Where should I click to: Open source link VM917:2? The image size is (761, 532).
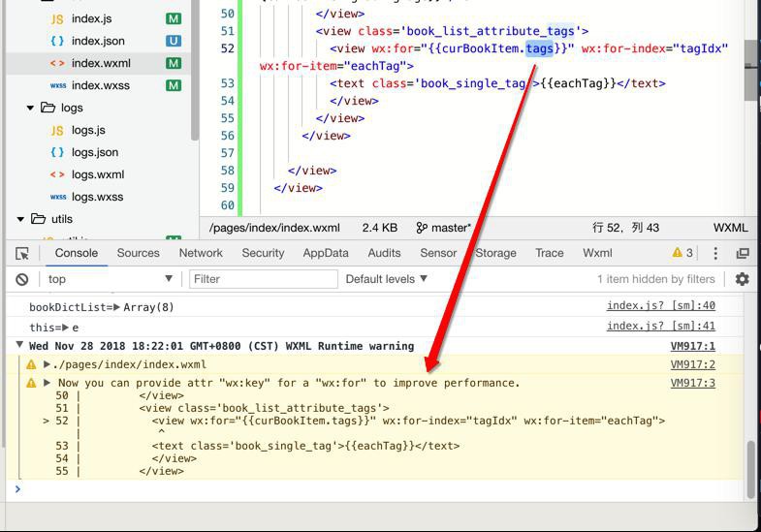[x=692, y=364]
